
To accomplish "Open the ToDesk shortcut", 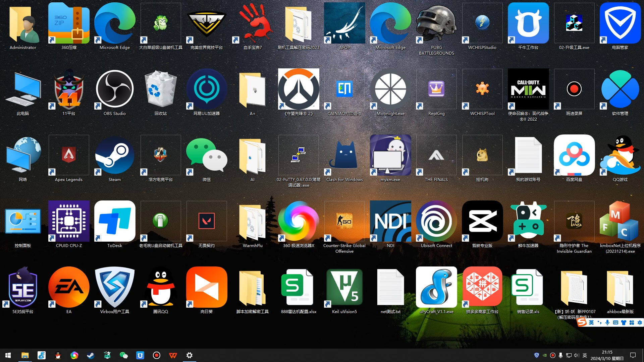I will coord(115,224).
